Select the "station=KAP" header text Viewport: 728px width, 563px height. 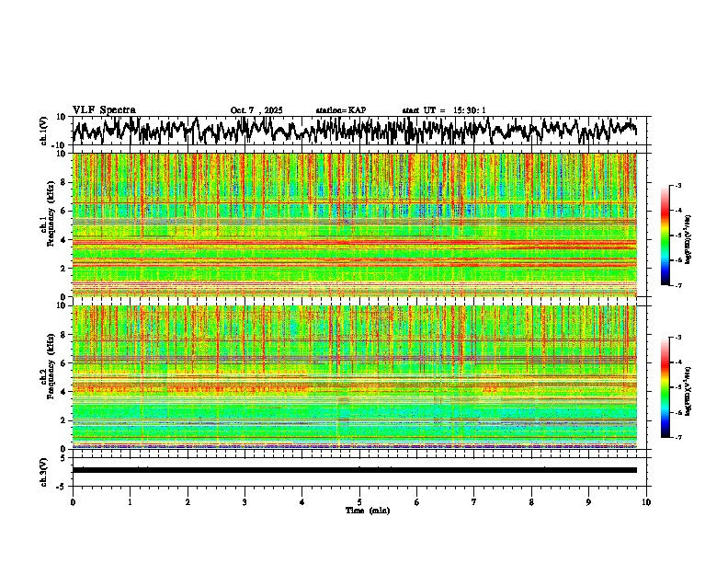341,110
